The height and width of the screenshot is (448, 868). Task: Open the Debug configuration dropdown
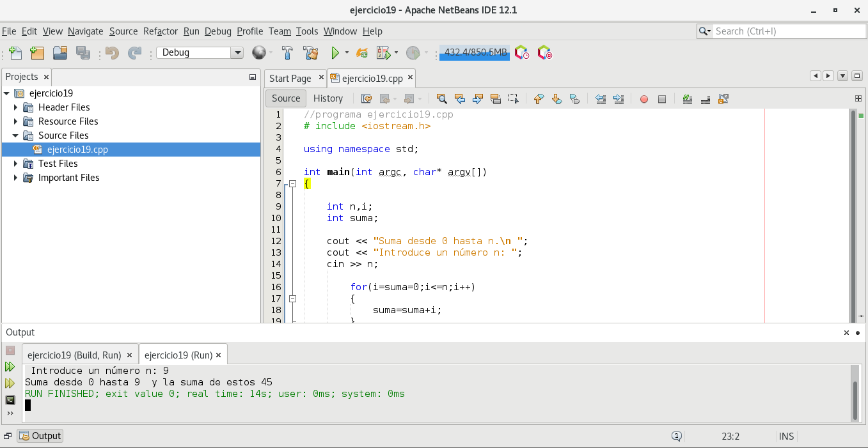237,53
